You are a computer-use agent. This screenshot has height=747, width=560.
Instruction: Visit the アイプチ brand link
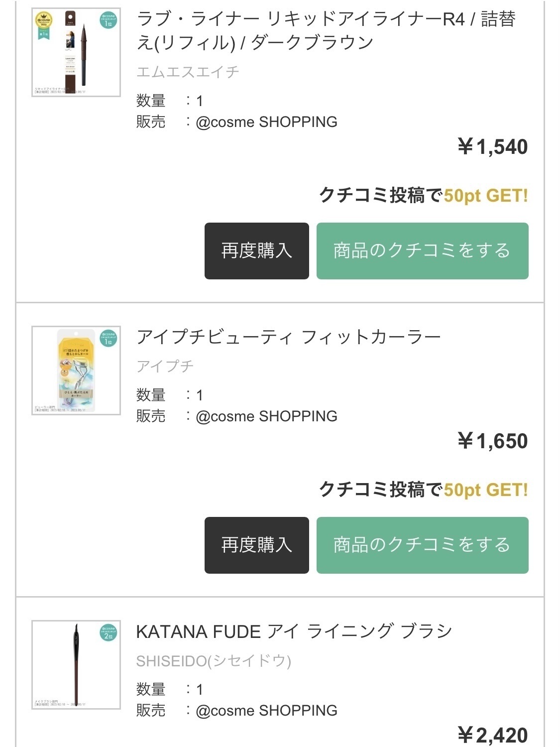click(165, 366)
